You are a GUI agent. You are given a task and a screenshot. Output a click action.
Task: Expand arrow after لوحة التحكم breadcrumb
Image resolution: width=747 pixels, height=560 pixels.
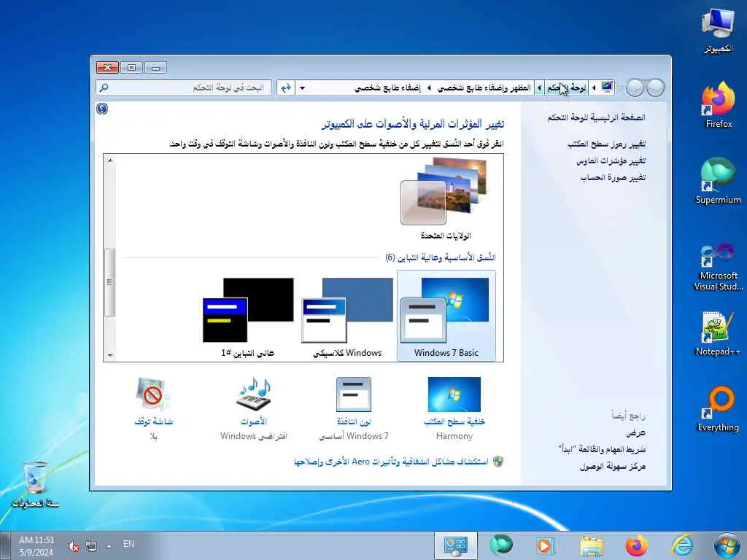539,87
